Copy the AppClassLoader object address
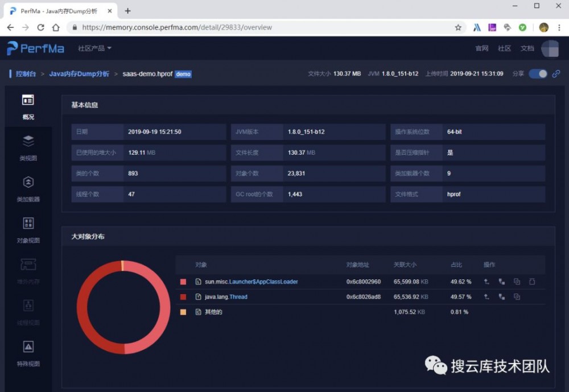This screenshot has height=392, width=569. [x=516, y=281]
